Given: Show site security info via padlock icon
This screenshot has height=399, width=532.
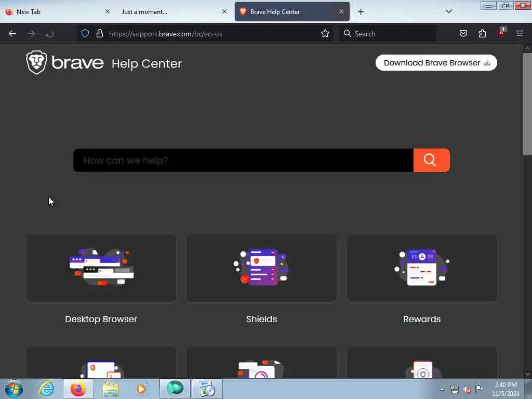Looking at the screenshot, I should [x=99, y=33].
